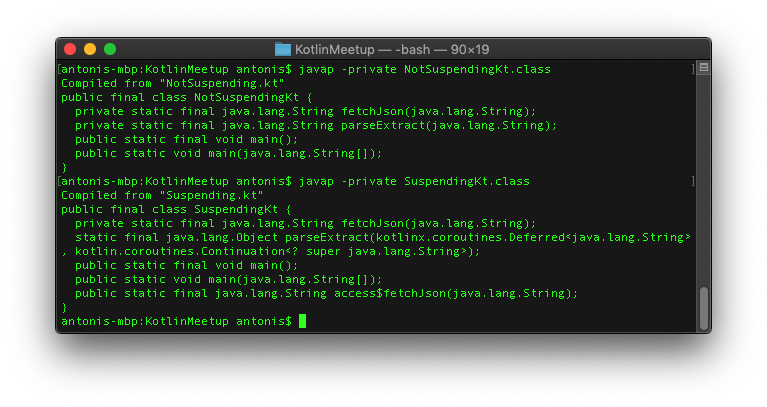Zoom the Terminal window with green button
The image size is (767, 407).
(x=110, y=49)
